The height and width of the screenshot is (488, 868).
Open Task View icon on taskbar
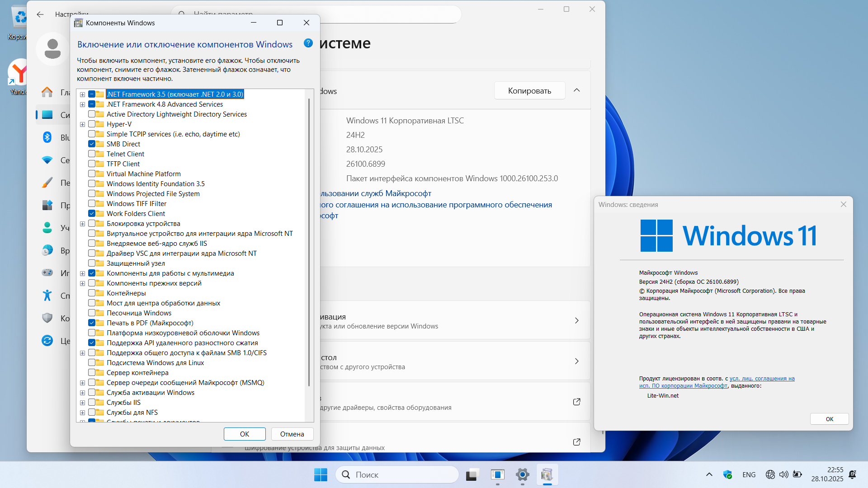click(472, 474)
